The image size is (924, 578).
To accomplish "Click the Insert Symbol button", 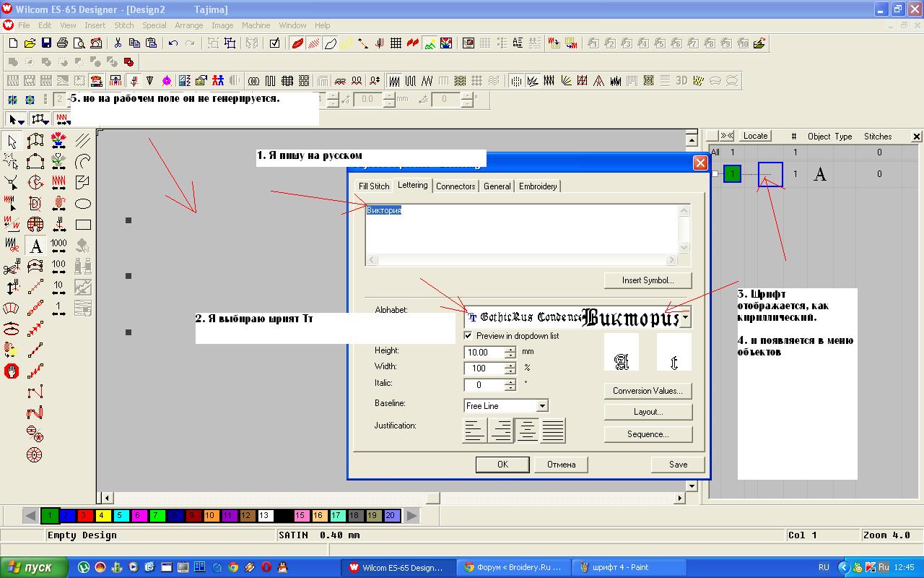I will 648,280.
